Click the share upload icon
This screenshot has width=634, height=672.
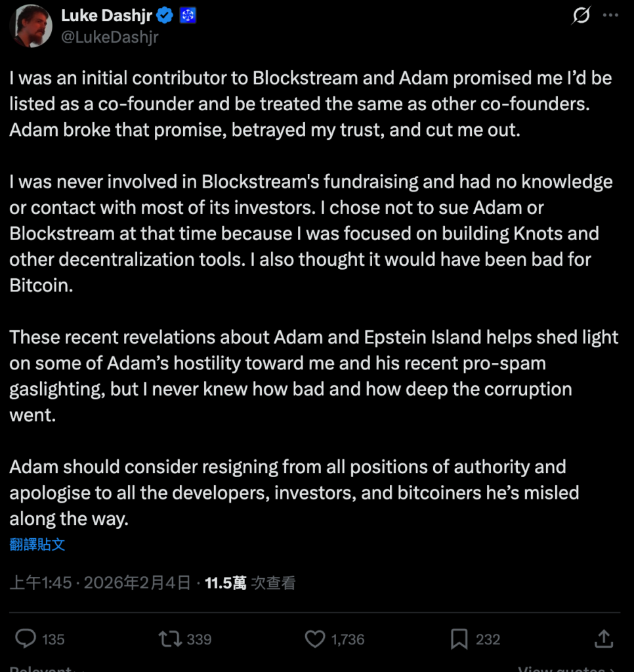click(603, 639)
